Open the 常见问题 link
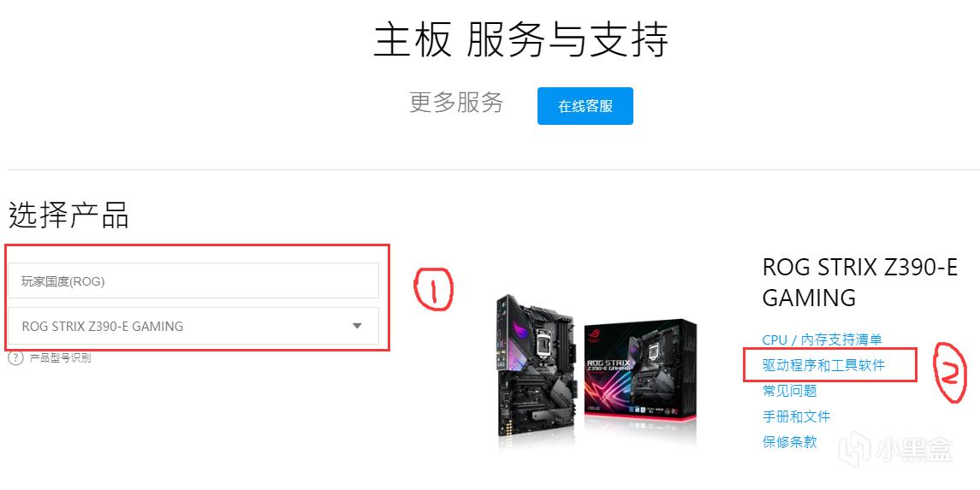Viewport: 980px width, 490px height. pyautogui.click(x=789, y=391)
